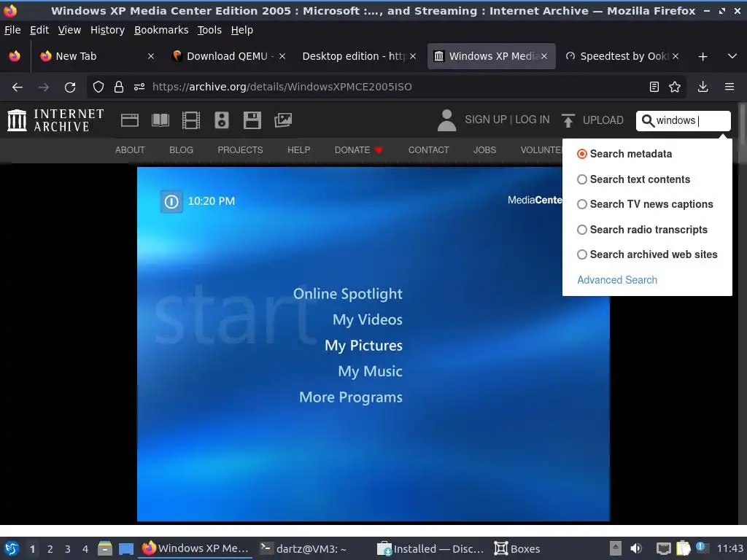The width and height of the screenshot is (747, 560).
Task: Click the power icon in Media Center screenshot
Action: pyautogui.click(x=171, y=201)
